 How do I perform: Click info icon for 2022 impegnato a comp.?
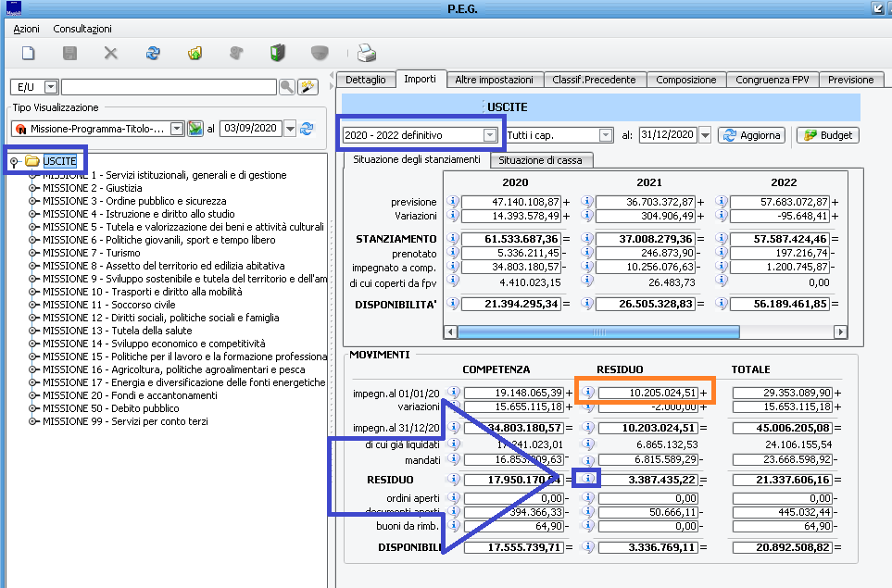point(722,267)
